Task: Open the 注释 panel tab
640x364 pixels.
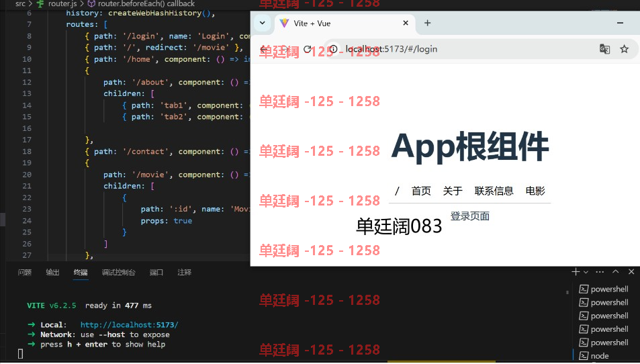Action: (184, 272)
